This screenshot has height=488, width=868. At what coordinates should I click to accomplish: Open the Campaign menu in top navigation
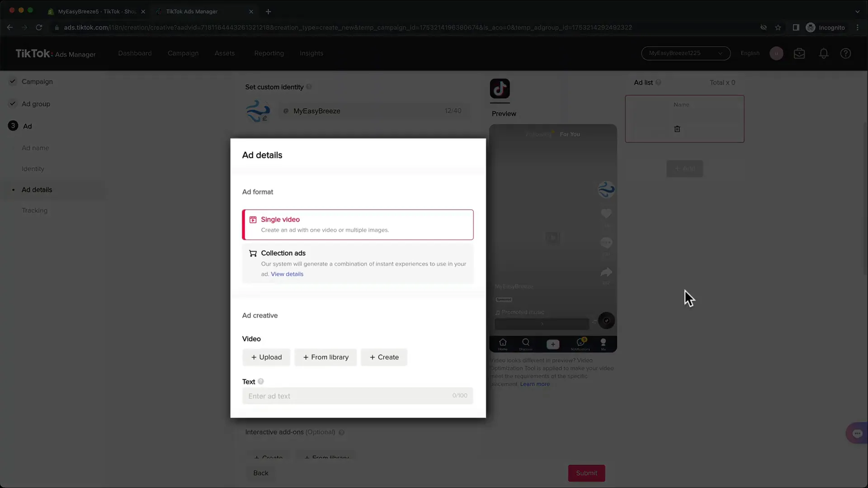click(x=183, y=53)
